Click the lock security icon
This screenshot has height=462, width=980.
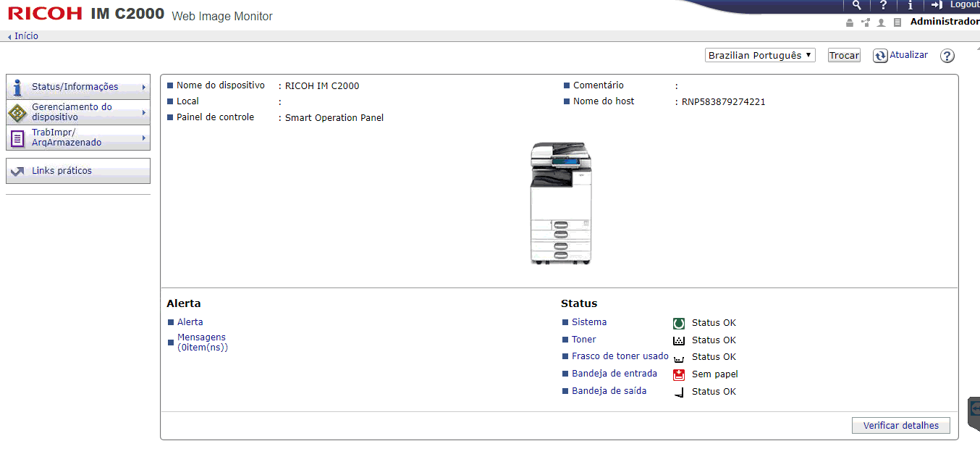(x=849, y=22)
